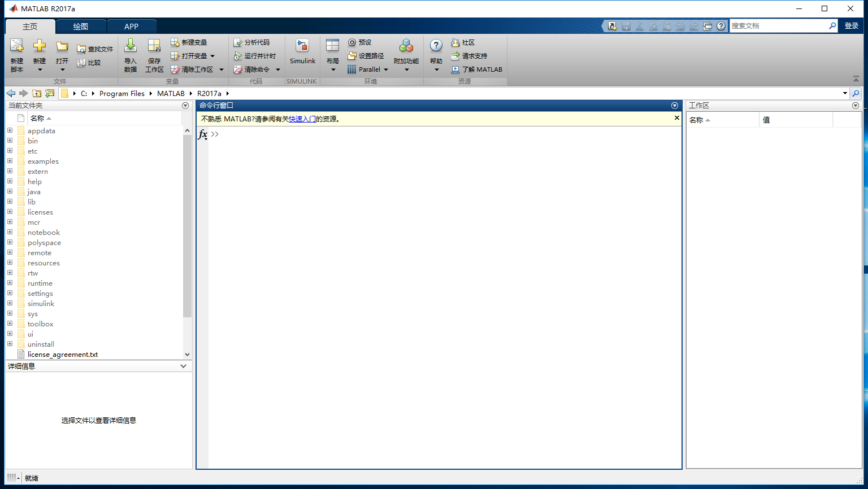The width and height of the screenshot is (868, 489).
Task: Switch to the 主页 home tab
Action: click(30, 27)
